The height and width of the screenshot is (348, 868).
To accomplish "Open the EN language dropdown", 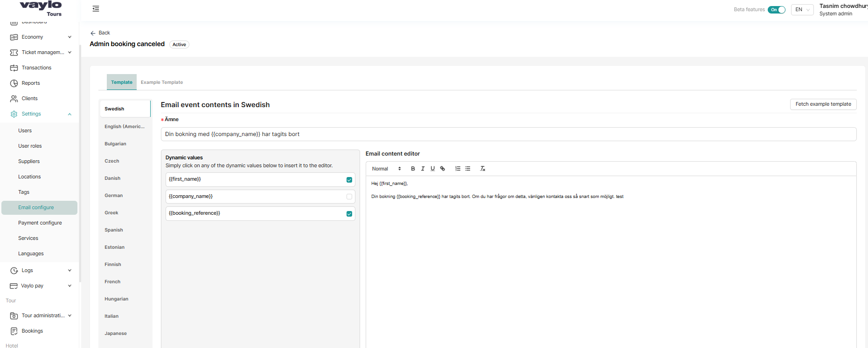I will [x=802, y=10].
